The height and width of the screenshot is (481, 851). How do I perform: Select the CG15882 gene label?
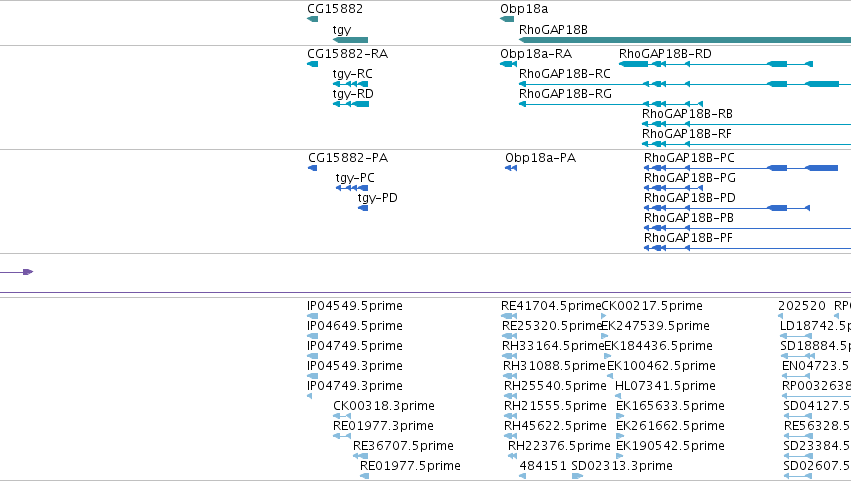335,9
